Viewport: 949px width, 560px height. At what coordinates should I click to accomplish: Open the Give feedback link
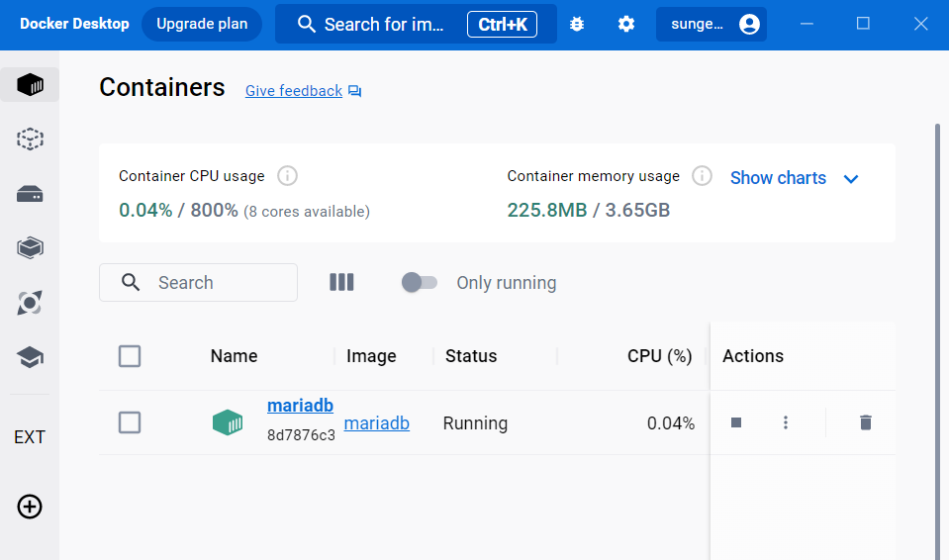coord(294,91)
